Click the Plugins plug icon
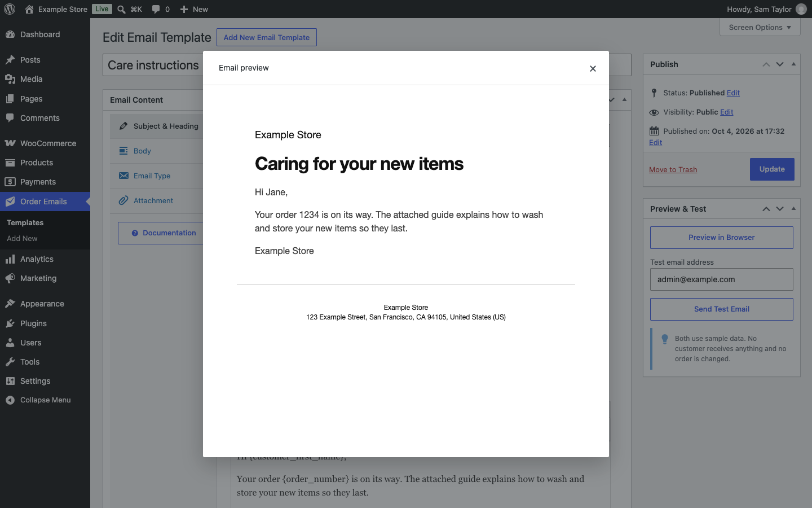This screenshot has width=812, height=508. [10, 323]
